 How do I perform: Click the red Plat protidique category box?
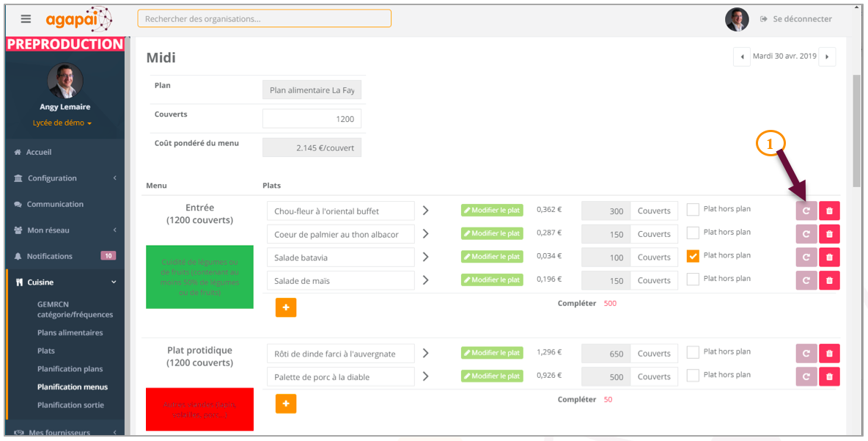(200, 409)
